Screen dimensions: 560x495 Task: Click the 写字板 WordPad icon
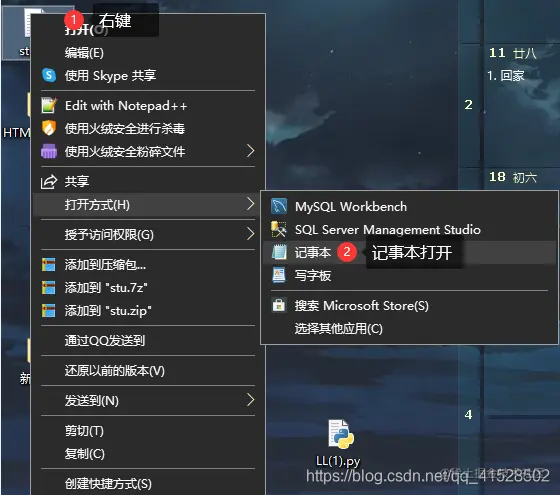(x=279, y=275)
